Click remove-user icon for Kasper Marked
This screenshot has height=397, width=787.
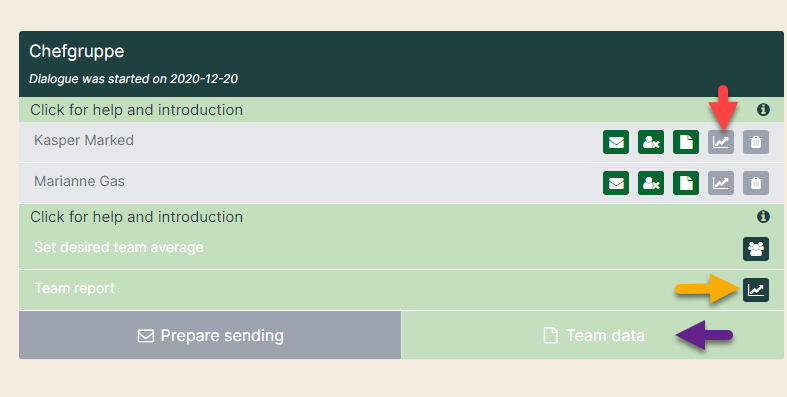pos(651,142)
